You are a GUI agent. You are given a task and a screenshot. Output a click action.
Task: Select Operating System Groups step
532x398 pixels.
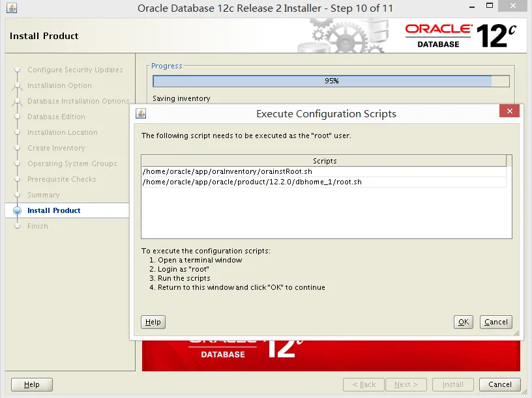pyautogui.click(x=72, y=163)
